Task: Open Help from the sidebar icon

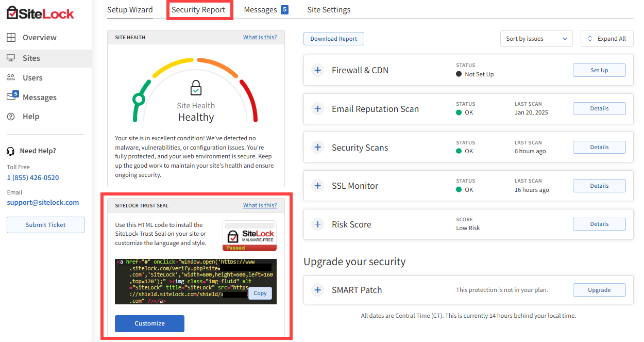Action: pyautogui.click(x=11, y=117)
